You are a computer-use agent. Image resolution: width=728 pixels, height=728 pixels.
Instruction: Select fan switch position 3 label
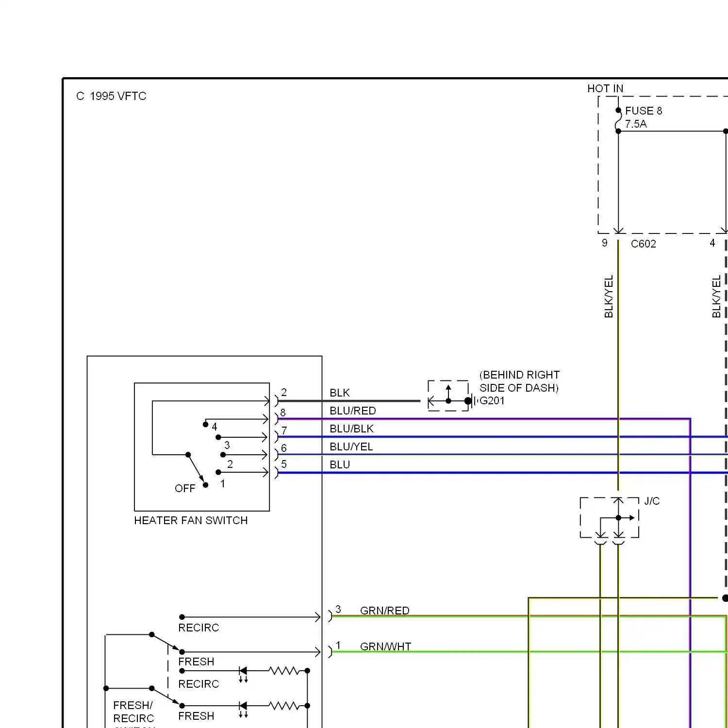227,445
